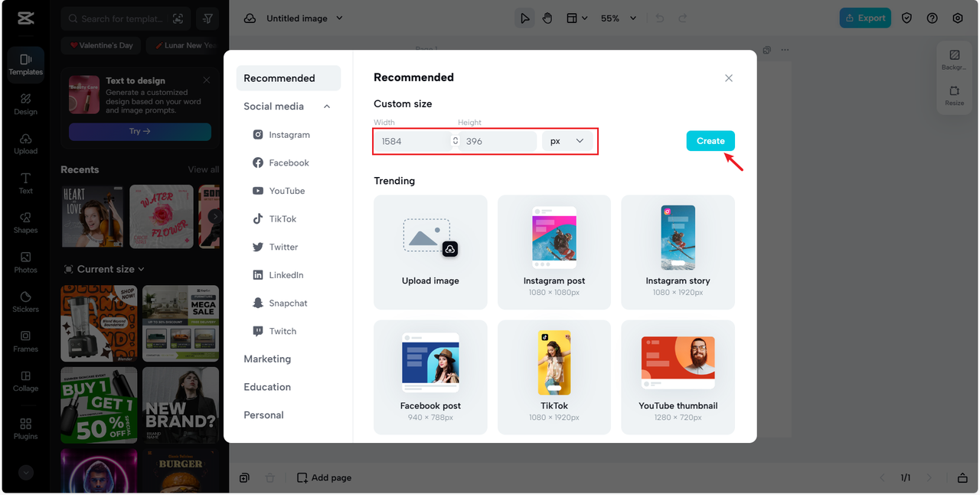The image size is (980, 495).
Task: Expand the sidebar collapse chevron button
Action: click(25, 473)
